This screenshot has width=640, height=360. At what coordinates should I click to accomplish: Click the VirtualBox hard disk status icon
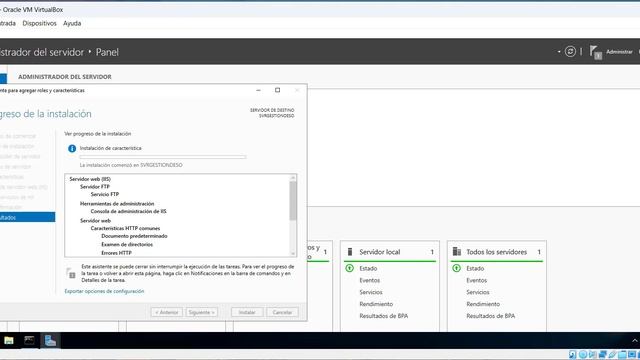[x=573, y=355]
